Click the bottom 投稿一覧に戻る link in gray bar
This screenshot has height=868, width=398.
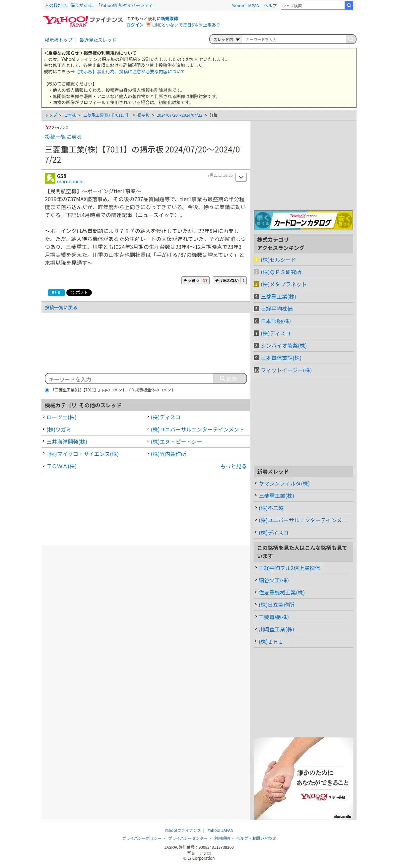coord(61,308)
